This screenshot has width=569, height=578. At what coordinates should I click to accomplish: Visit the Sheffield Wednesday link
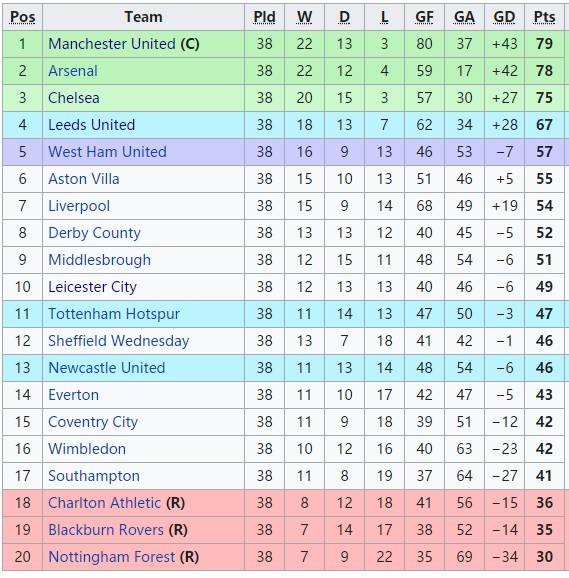(119, 341)
